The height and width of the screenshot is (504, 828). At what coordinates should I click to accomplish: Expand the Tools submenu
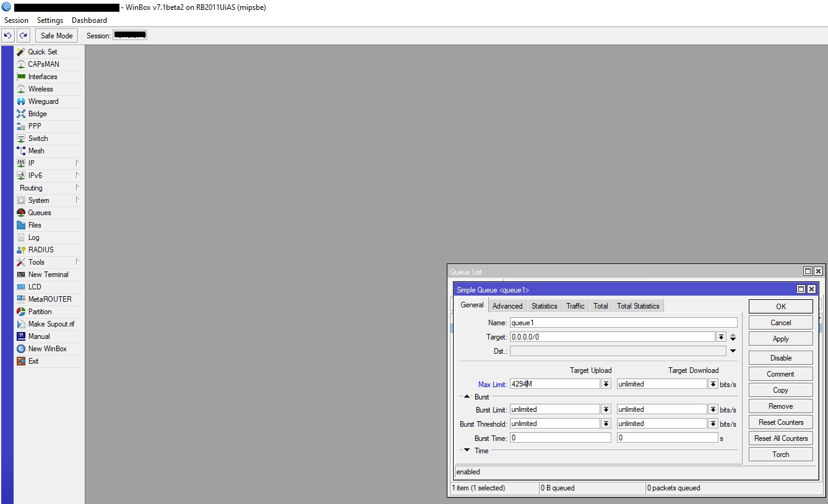click(50, 262)
